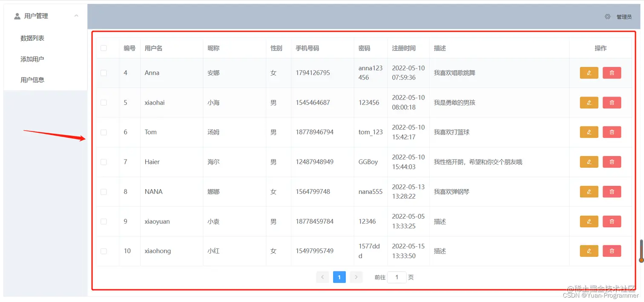Click username cell Tom
Screen dimensions: 644x302
point(151,132)
